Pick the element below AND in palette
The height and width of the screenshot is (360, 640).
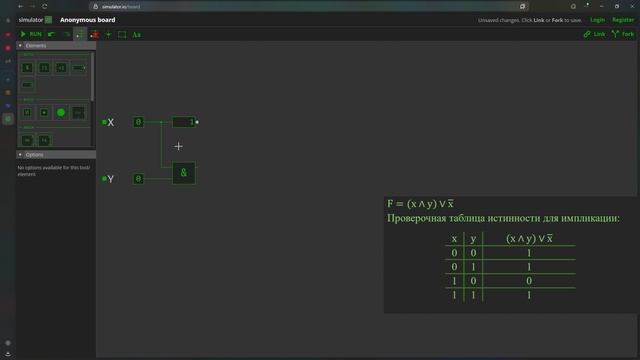pos(27,84)
